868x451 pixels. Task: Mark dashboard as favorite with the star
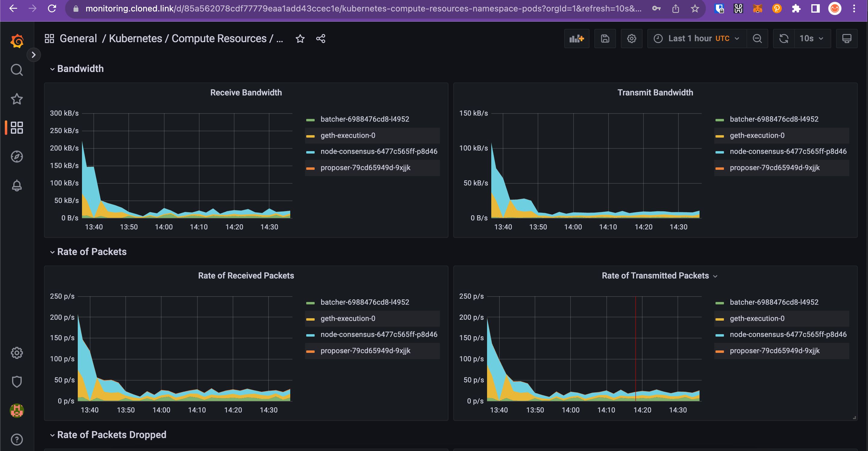[x=300, y=39]
